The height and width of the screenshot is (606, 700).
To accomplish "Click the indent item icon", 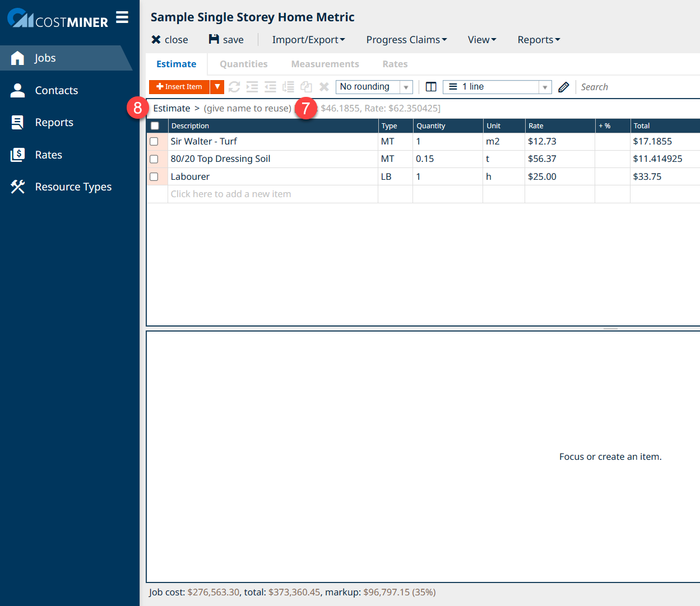I will point(252,87).
